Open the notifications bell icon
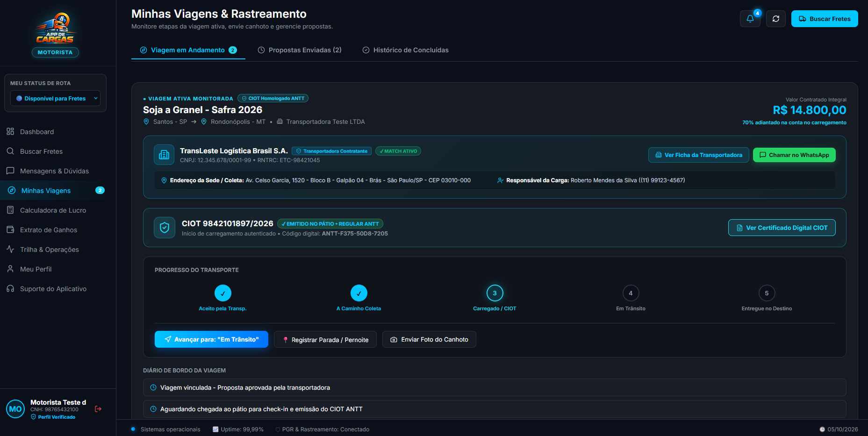 [x=750, y=19]
